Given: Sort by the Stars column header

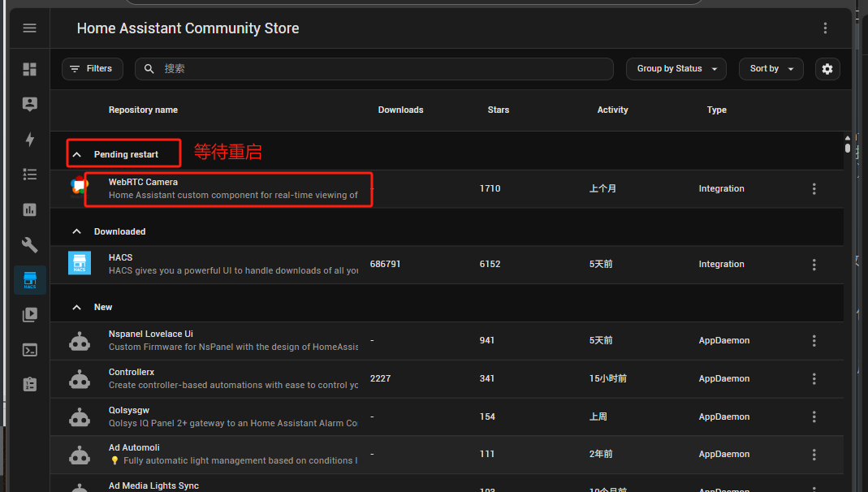Looking at the screenshot, I should click(x=498, y=110).
